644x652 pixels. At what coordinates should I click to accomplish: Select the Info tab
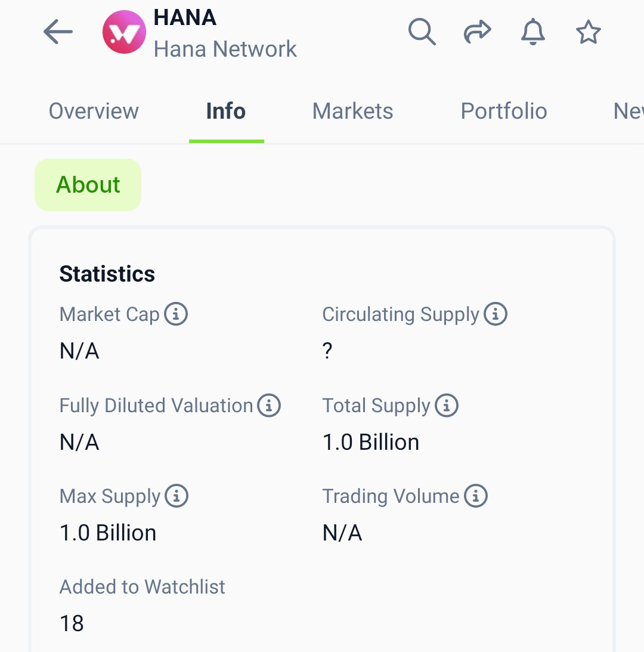click(x=226, y=111)
